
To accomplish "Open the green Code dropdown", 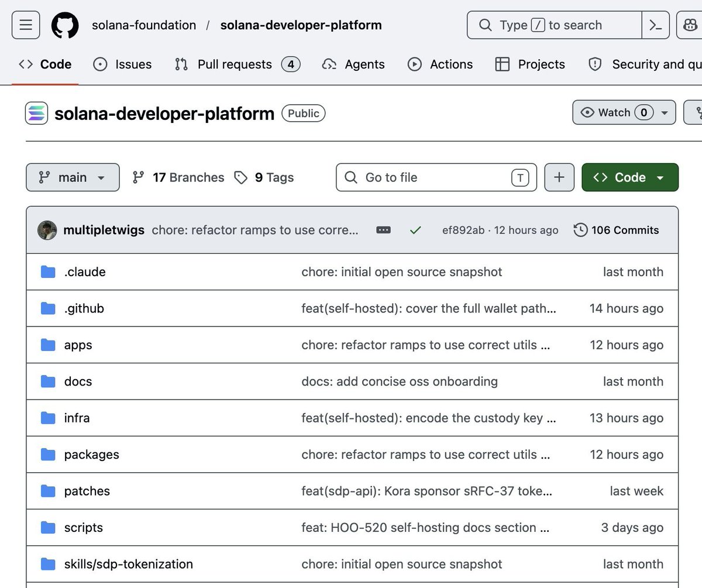I will coord(630,177).
